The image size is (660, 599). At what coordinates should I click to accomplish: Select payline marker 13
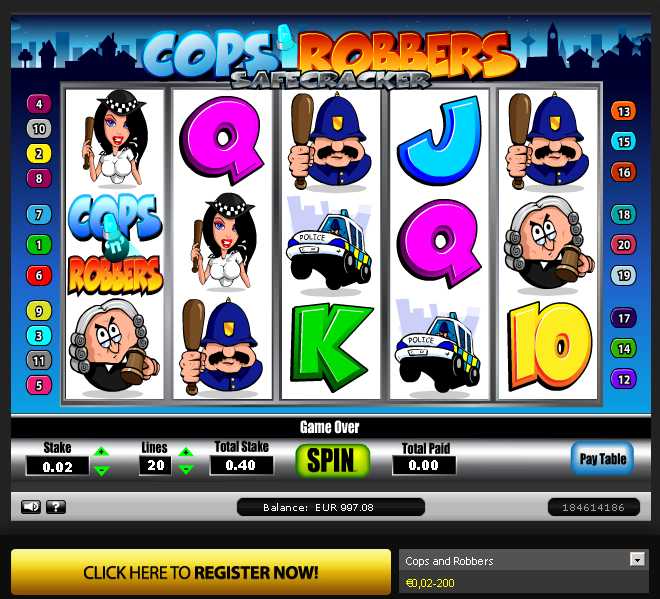coord(623,112)
